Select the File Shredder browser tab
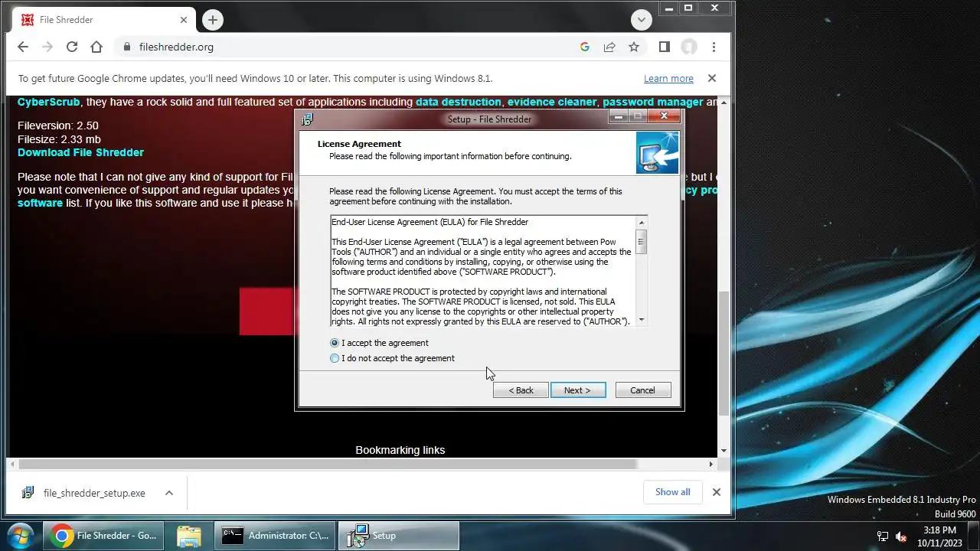Image resolution: width=980 pixels, height=551 pixels. [105, 20]
